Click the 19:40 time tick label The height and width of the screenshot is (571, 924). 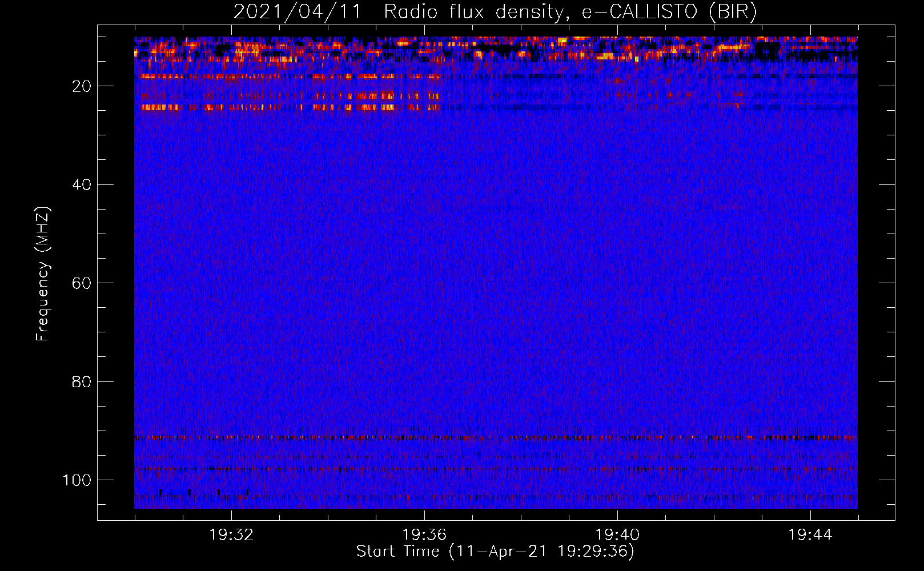click(x=617, y=535)
